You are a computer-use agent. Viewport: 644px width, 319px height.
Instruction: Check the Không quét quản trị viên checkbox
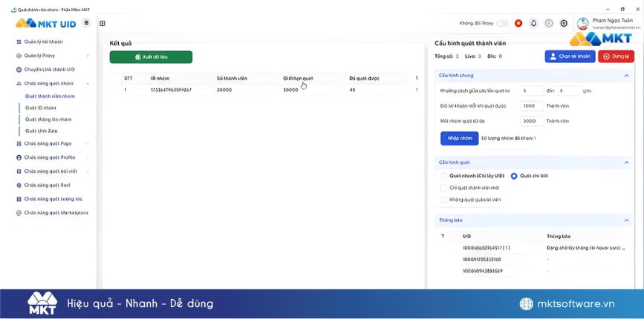(444, 200)
